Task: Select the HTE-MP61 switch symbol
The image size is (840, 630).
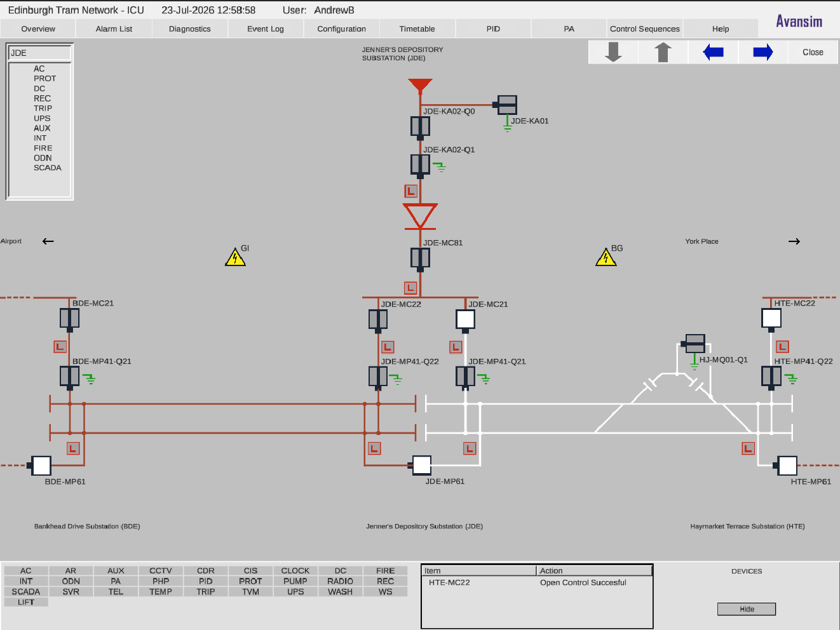Action: point(786,466)
